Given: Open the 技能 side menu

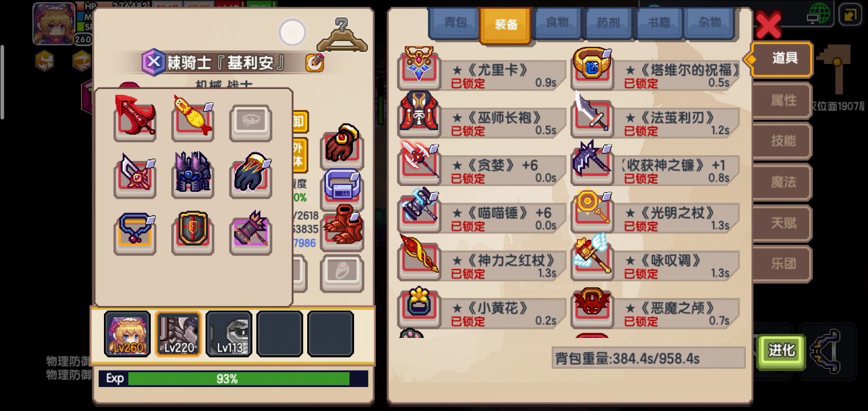Looking at the screenshot, I should point(782,141).
